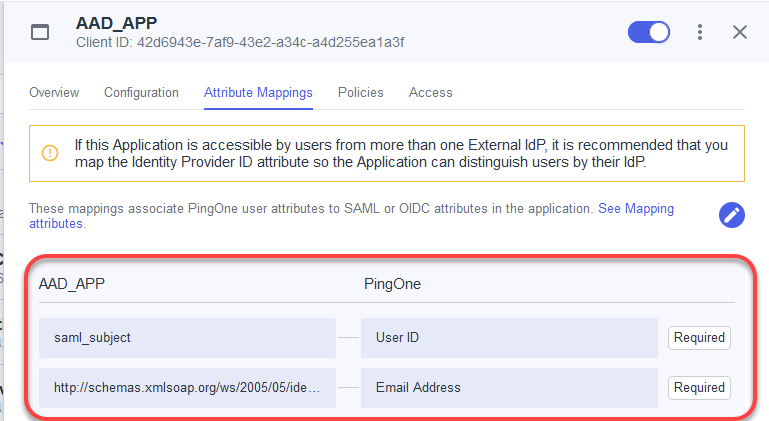The width and height of the screenshot is (769, 421).
Task: Click the application window icon beside AAD_APP
Action: click(x=40, y=32)
